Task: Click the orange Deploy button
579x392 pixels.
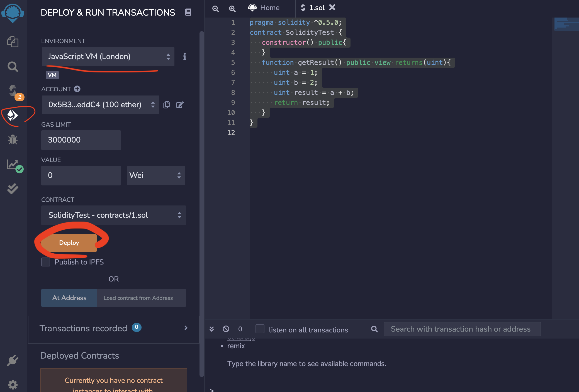Action: (x=69, y=243)
